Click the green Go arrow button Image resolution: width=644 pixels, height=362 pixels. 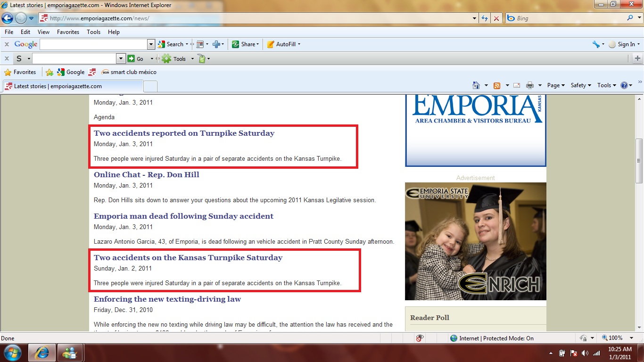131,58
